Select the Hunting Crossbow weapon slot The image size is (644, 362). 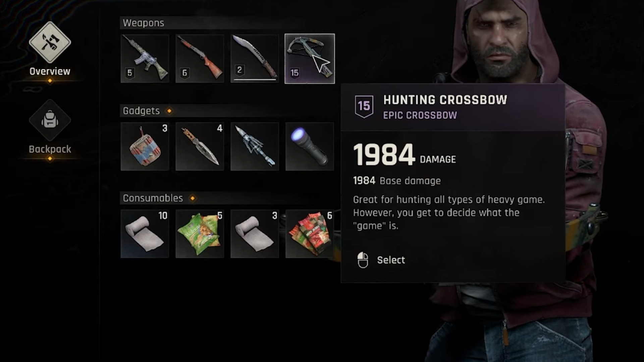tap(310, 58)
